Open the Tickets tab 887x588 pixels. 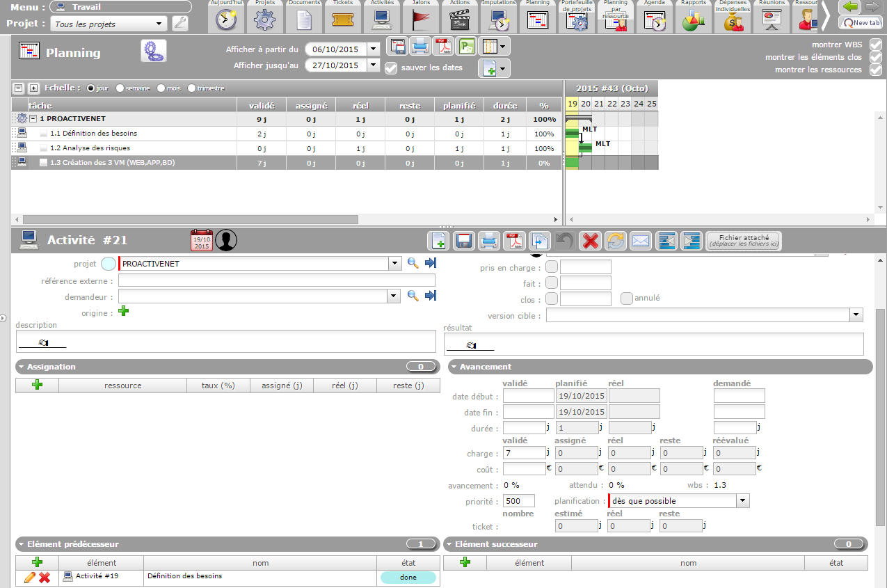click(343, 17)
